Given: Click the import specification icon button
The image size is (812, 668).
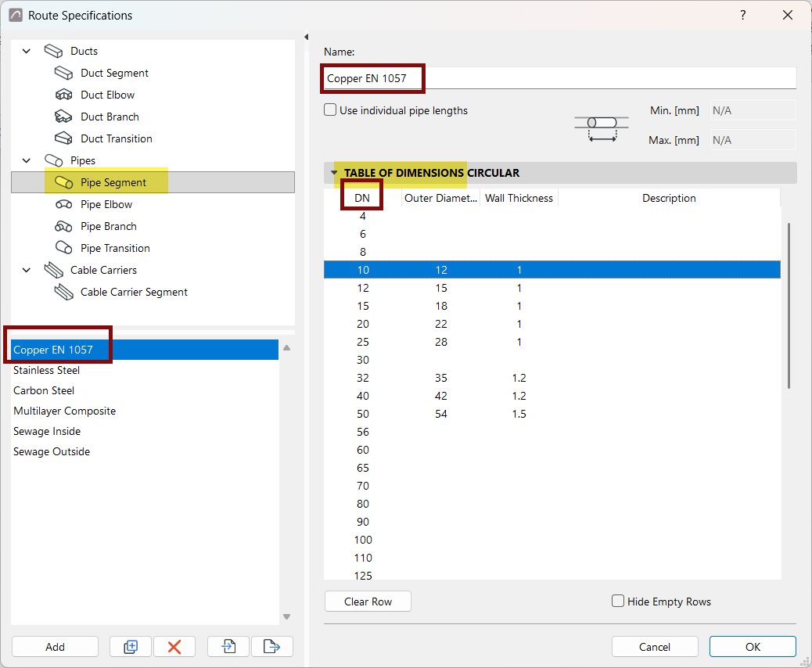Looking at the screenshot, I should [228, 646].
